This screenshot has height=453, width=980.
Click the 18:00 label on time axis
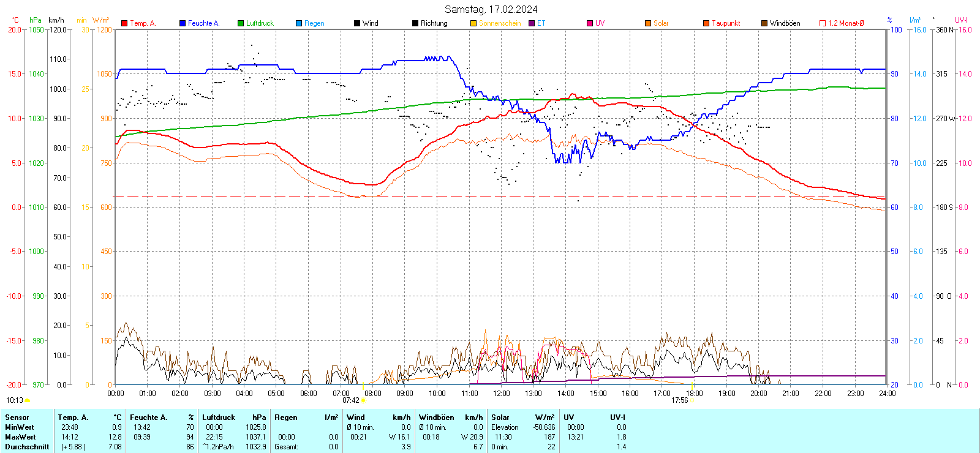[694, 394]
